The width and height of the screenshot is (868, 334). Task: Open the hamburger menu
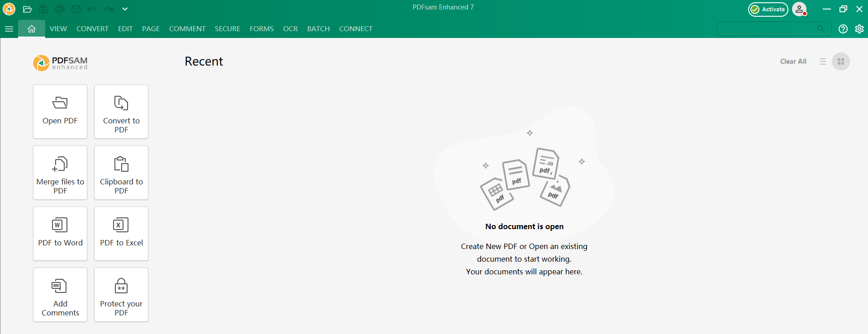tap(9, 29)
